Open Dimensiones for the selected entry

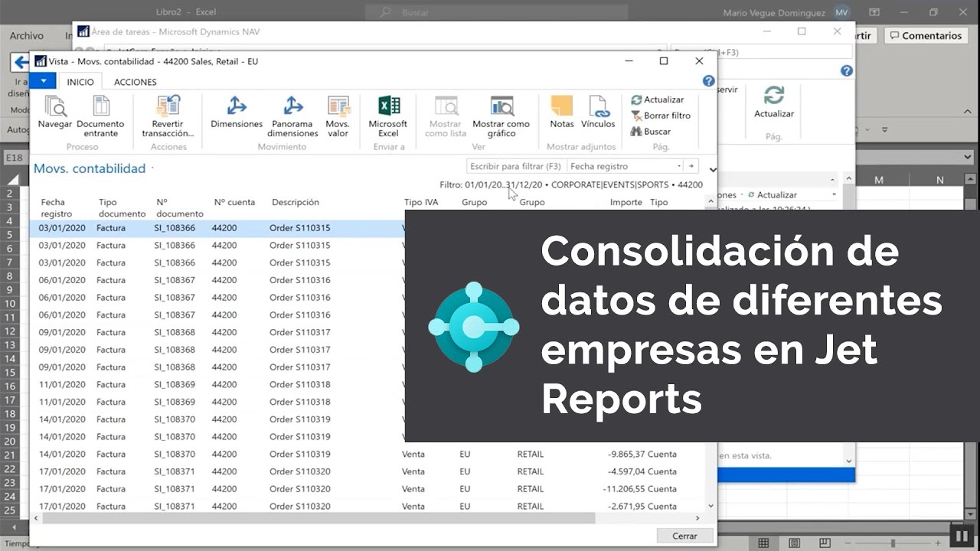tap(237, 112)
